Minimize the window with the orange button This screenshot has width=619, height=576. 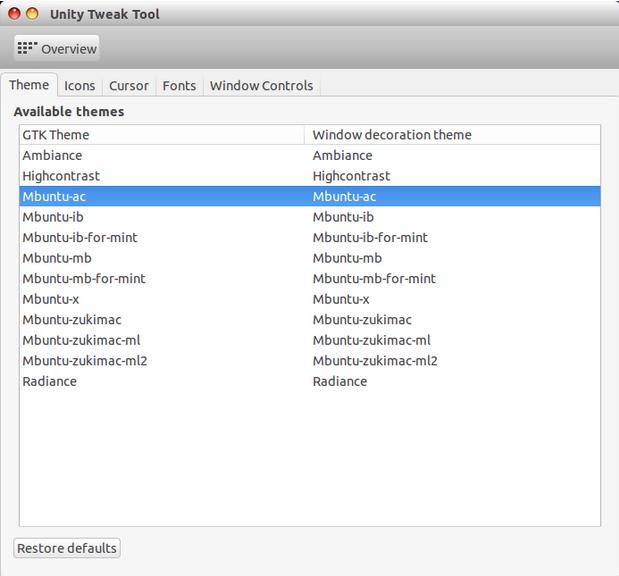32,14
